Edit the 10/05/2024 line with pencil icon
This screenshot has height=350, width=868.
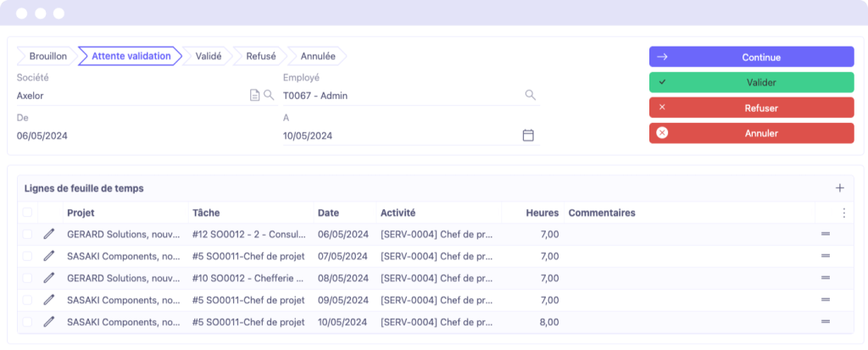pyautogui.click(x=49, y=322)
